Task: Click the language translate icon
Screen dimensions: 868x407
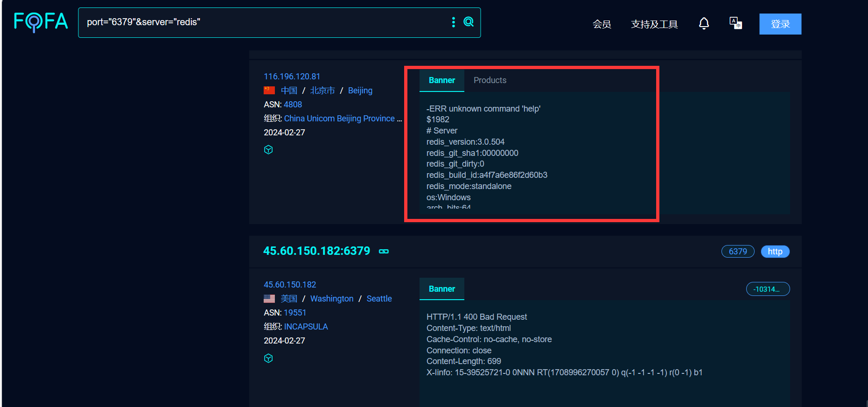Action: pyautogui.click(x=735, y=23)
